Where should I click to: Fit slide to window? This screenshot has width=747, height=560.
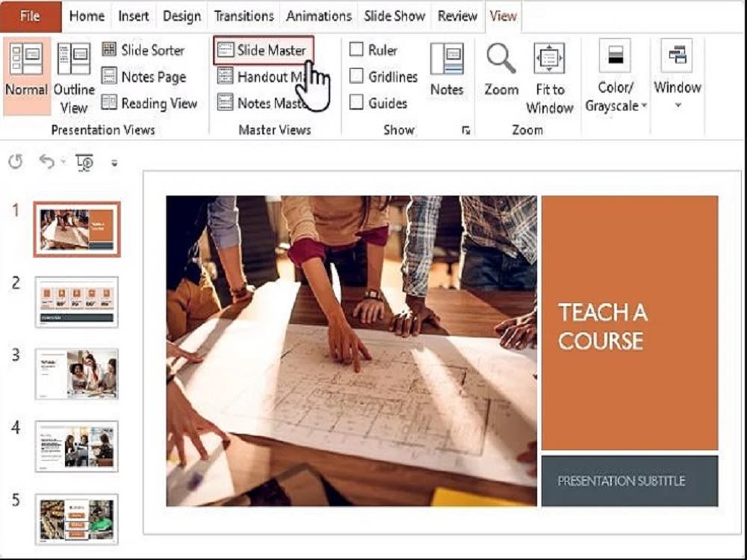click(x=549, y=78)
